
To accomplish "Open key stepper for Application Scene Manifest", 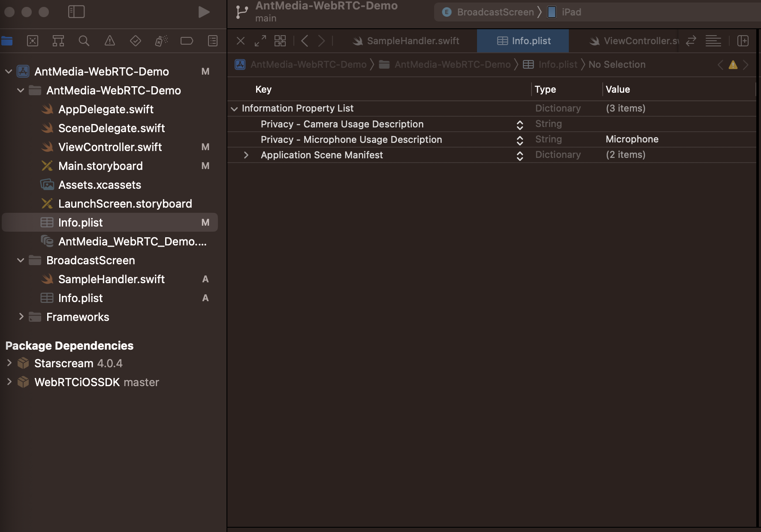I will (x=520, y=155).
